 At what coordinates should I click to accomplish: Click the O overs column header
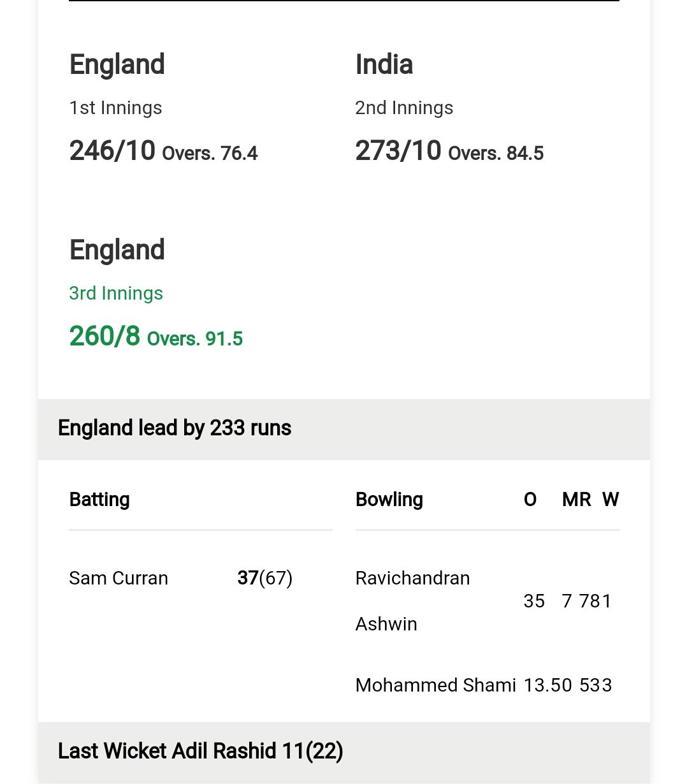point(530,500)
